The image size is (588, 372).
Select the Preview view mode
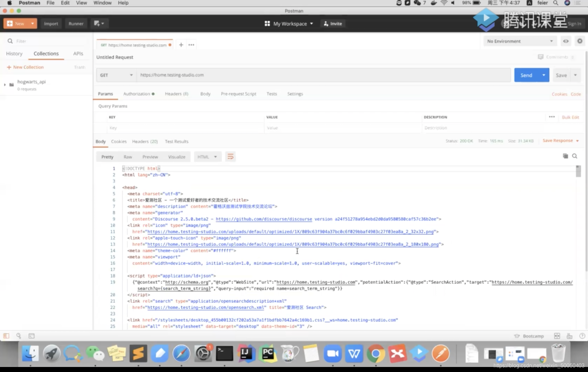click(x=150, y=157)
